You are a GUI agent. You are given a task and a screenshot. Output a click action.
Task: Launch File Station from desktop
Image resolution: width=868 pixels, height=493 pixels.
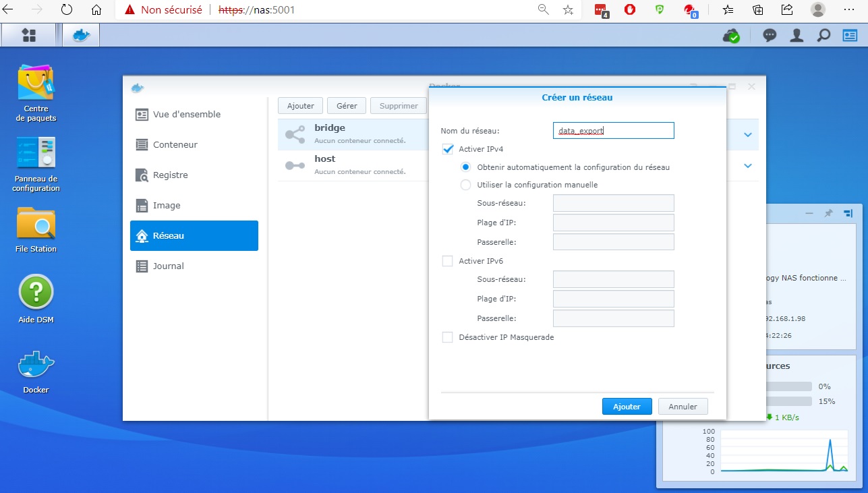pos(36,223)
